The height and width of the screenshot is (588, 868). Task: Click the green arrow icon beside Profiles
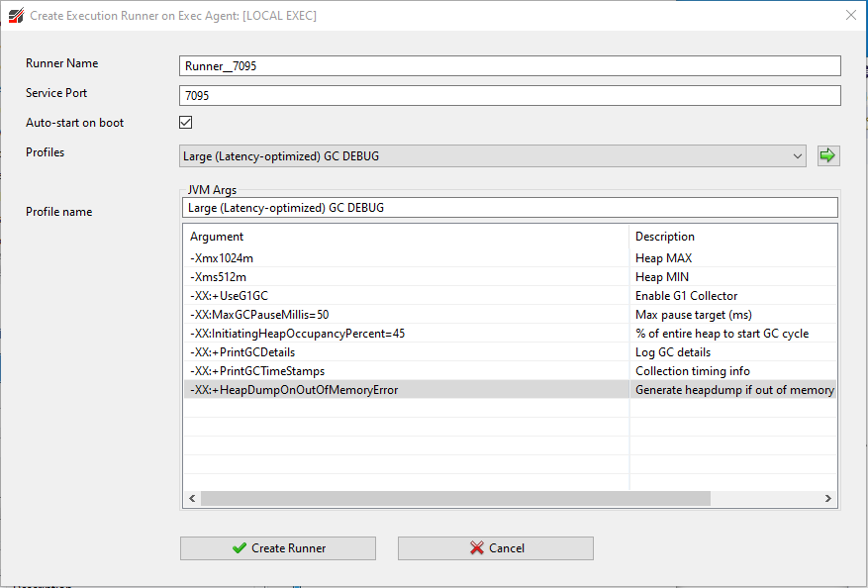coord(827,155)
